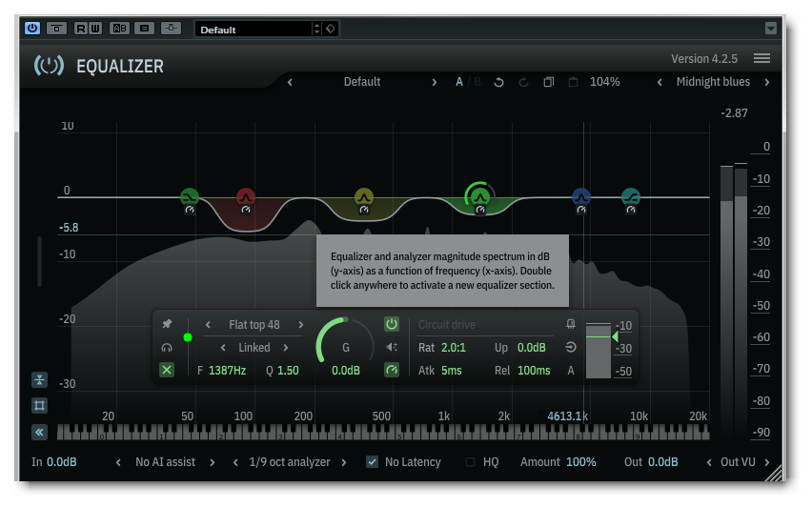Click the Out VU meter mode label
Image resolution: width=812 pixels, height=507 pixels.
[738, 462]
